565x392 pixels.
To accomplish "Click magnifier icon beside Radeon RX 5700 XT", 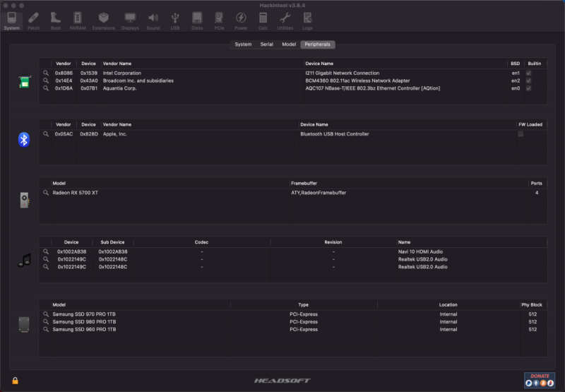I will [x=46, y=192].
